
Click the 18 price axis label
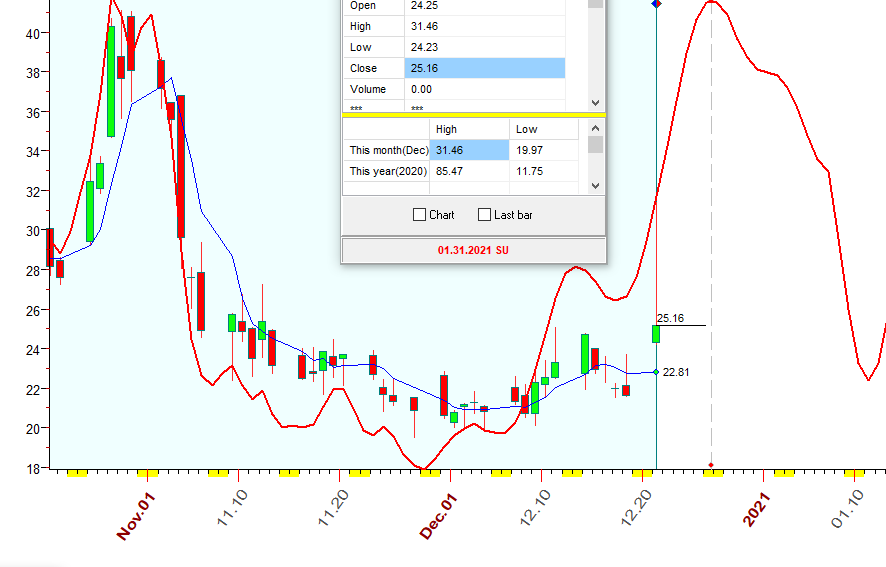coord(33,469)
